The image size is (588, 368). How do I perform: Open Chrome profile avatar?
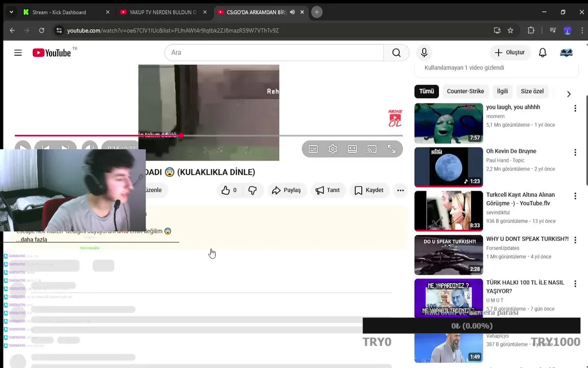pos(568,31)
